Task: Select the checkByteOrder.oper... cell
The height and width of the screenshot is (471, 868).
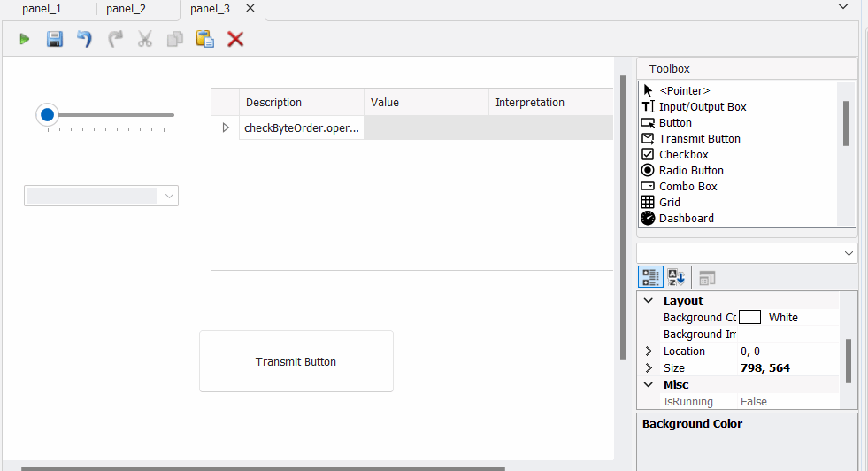Action: 301,128
